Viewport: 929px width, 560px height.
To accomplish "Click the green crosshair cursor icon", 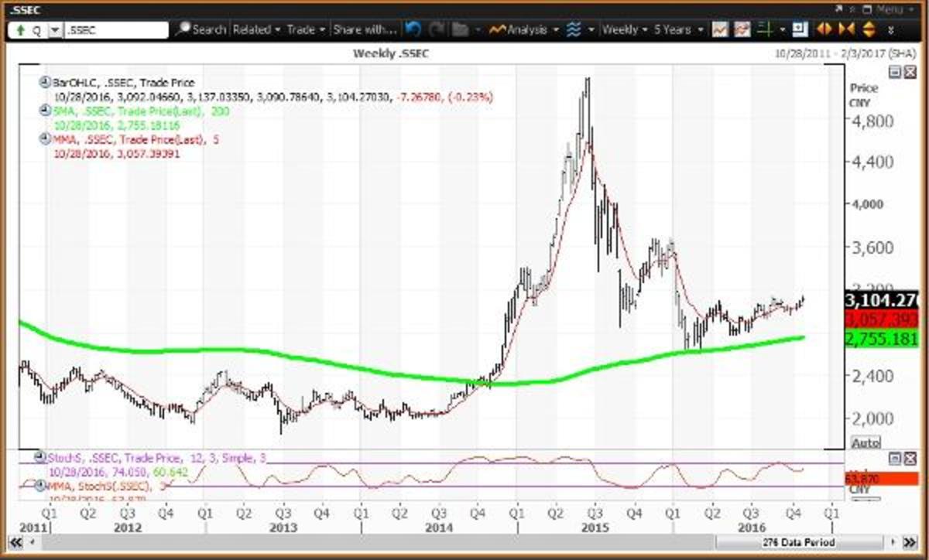I will pyautogui.click(x=764, y=29).
